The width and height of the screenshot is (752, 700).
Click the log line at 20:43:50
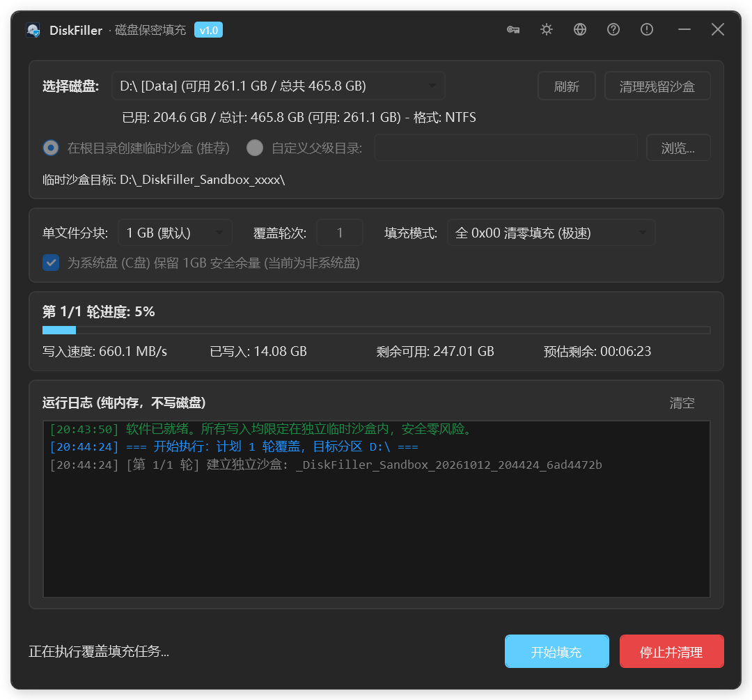click(263, 429)
